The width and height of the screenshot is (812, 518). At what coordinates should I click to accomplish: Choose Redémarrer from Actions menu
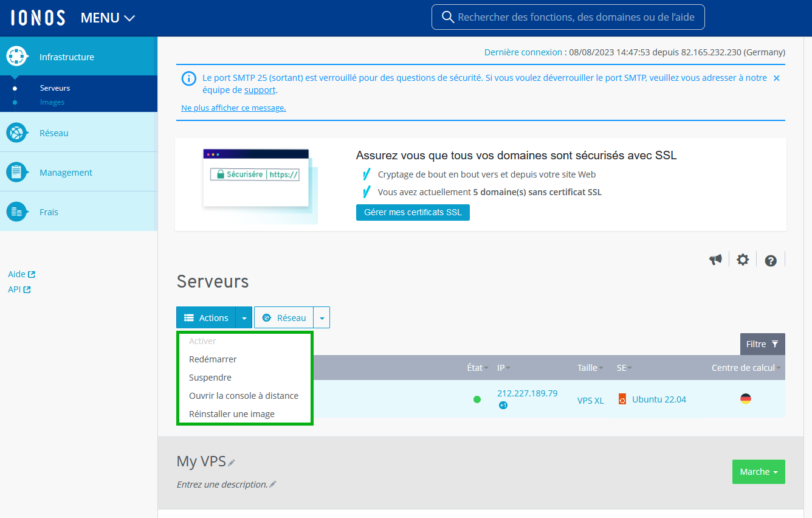[213, 359]
